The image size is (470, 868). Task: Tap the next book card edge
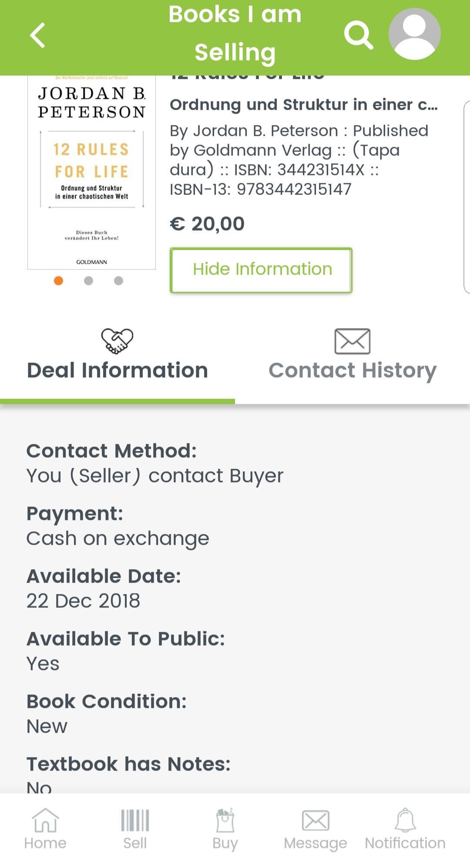point(467,197)
